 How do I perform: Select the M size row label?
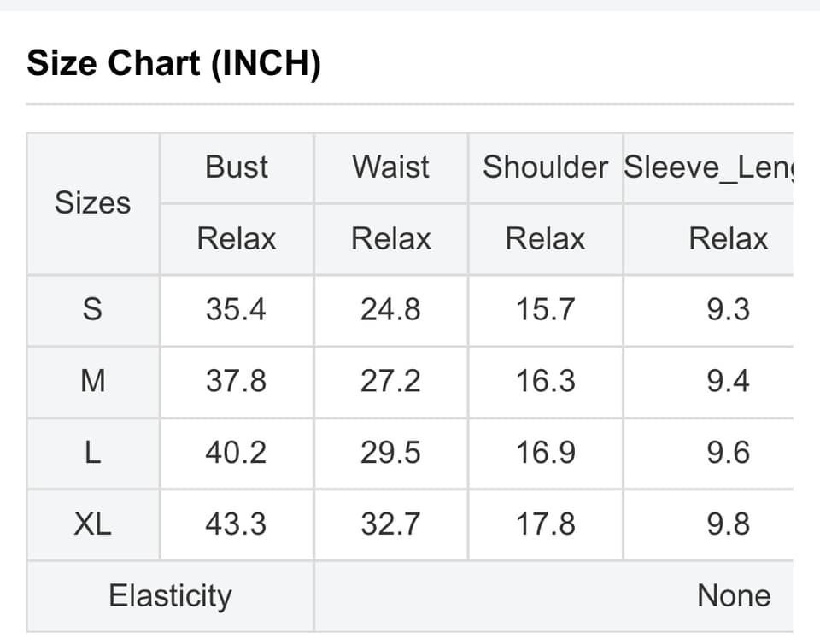(x=92, y=381)
